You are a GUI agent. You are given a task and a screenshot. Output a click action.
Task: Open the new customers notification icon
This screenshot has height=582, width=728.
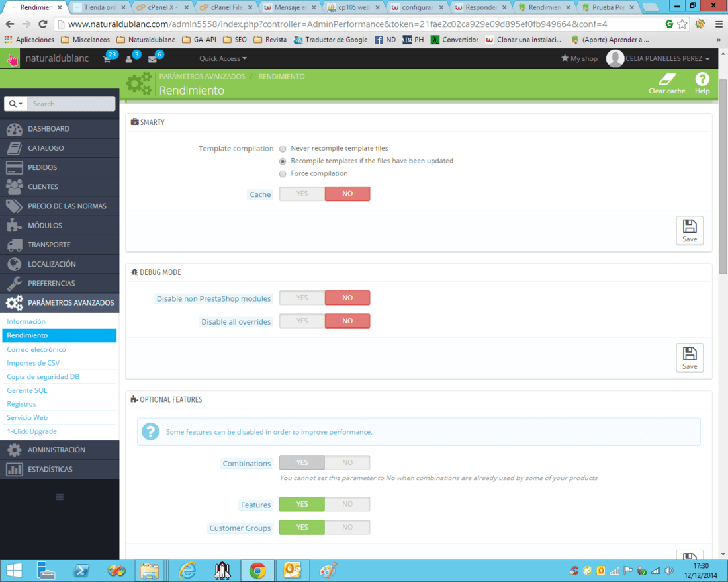(x=129, y=59)
